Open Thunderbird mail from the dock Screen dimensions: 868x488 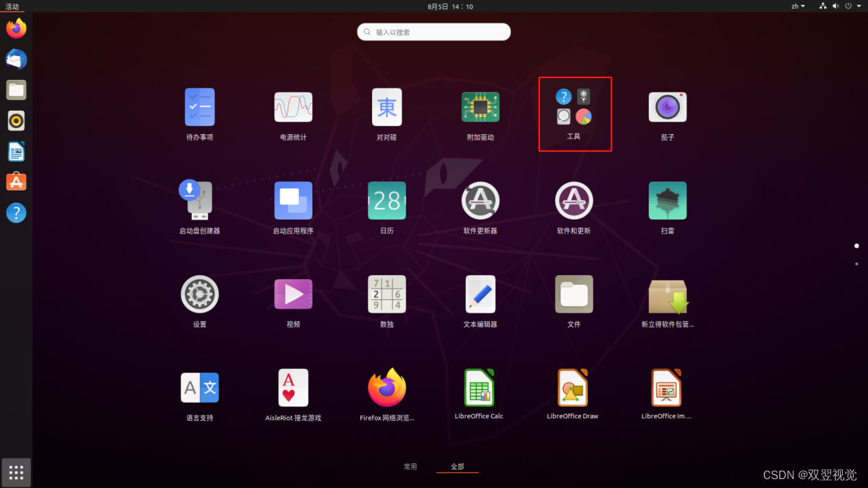[16, 60]
